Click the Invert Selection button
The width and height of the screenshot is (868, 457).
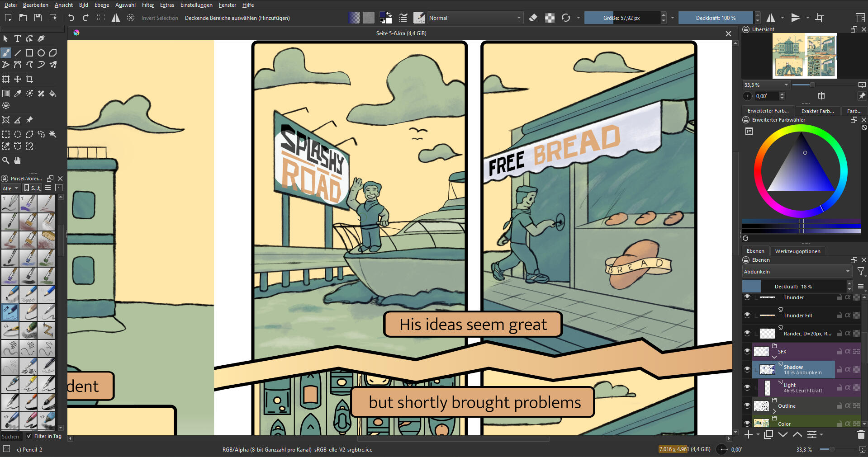[x=160, y=18]
